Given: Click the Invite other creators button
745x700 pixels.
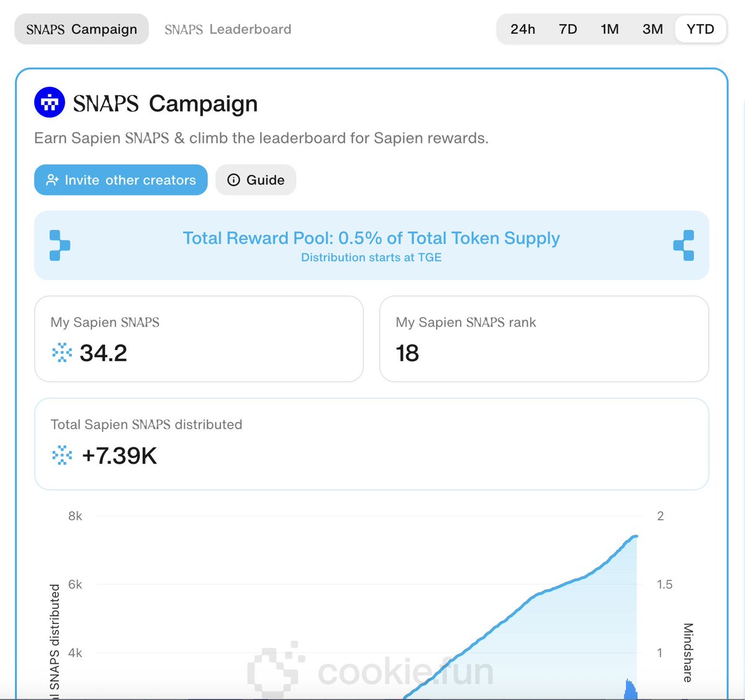Looking at the screenshot, I should pyautogui.click(x=121, y=180).
